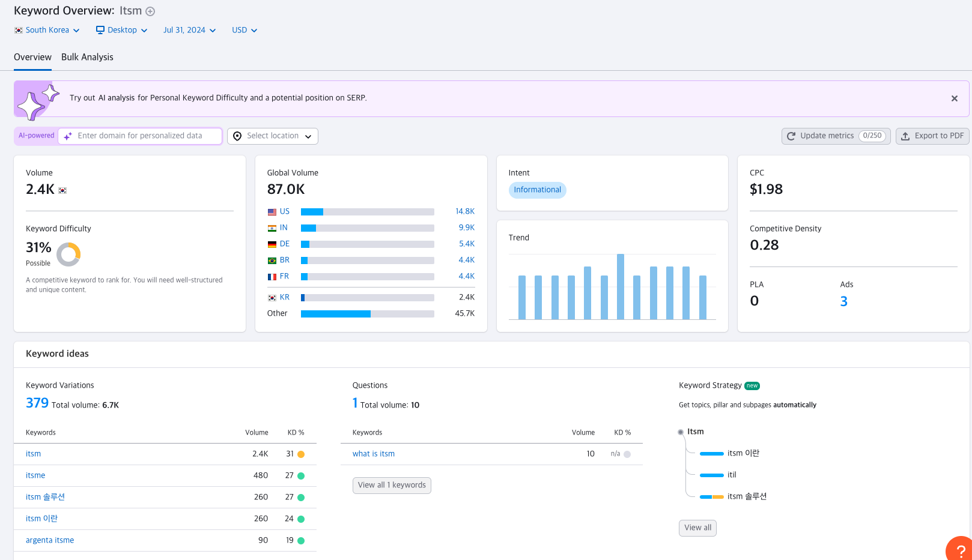This screenshot has height=560, width=972.
Task: Expand the Desktop device dropdown
Action: [x=121, y=29]
